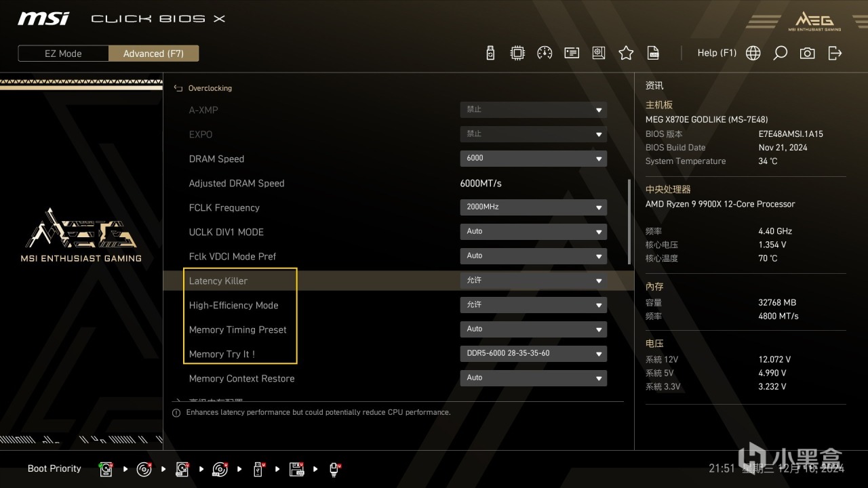Select the optical disc boot priority icon
The height and width of the screenshot is (488, 868).
coord(144,469)
